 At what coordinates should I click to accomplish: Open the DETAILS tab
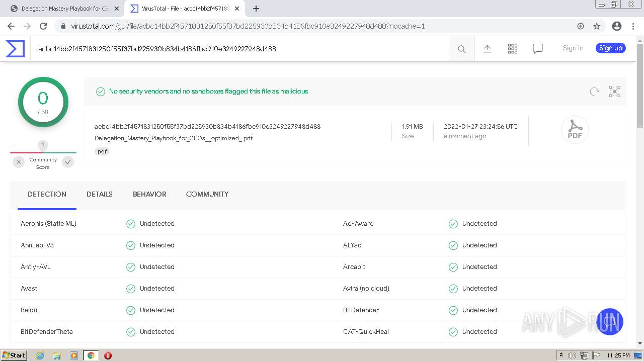100,195
